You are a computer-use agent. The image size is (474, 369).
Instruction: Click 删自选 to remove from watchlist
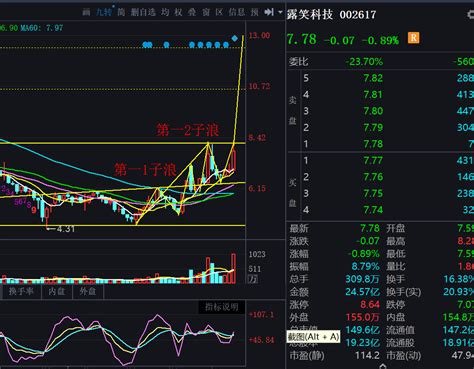[143, 12]
